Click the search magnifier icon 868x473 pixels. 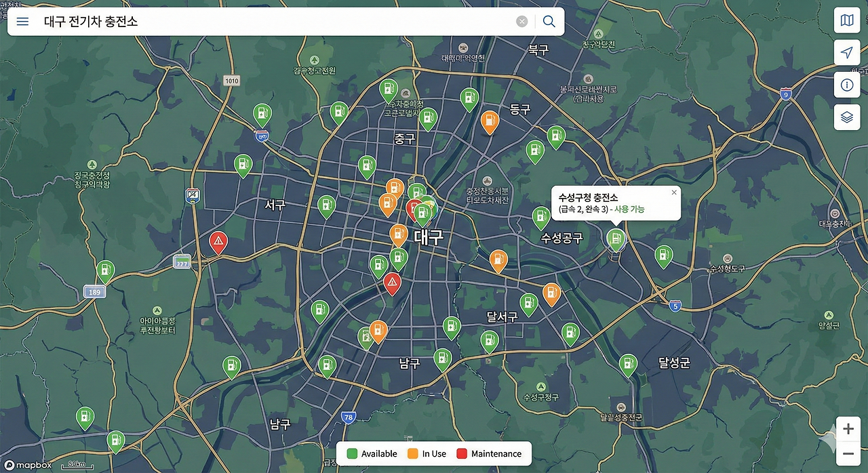coord(549,22)
